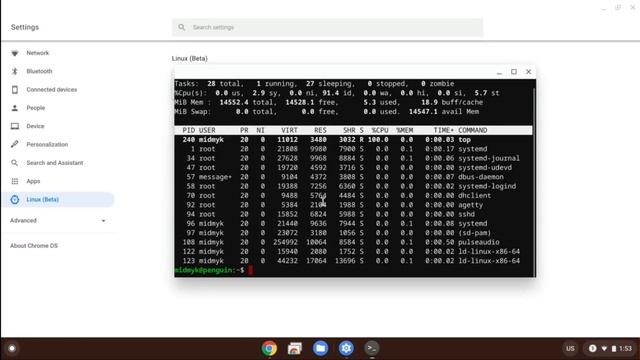
Task: Click the Linux (Beta) penguin icon
Action: pos(15,200)
